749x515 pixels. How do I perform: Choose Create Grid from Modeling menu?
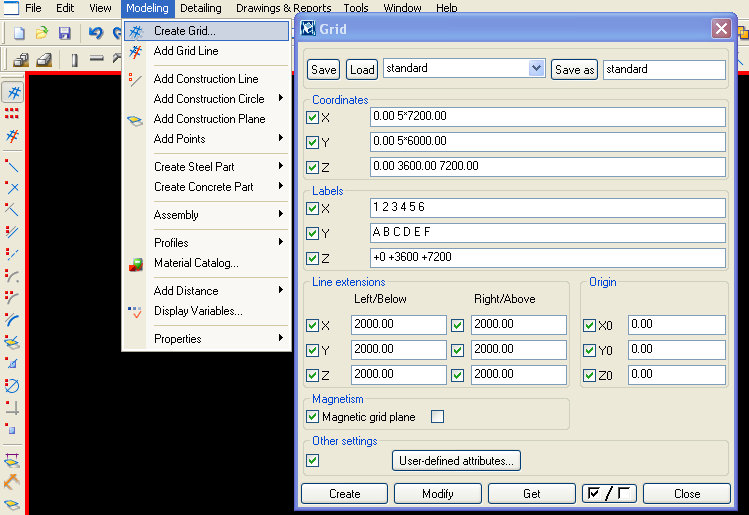coord(207,31)
